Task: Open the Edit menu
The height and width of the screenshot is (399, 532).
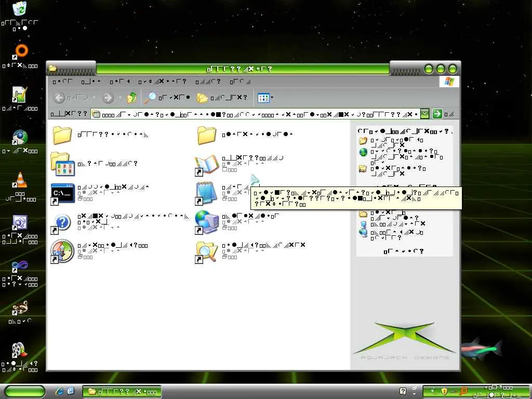Action: coord(91,82)
